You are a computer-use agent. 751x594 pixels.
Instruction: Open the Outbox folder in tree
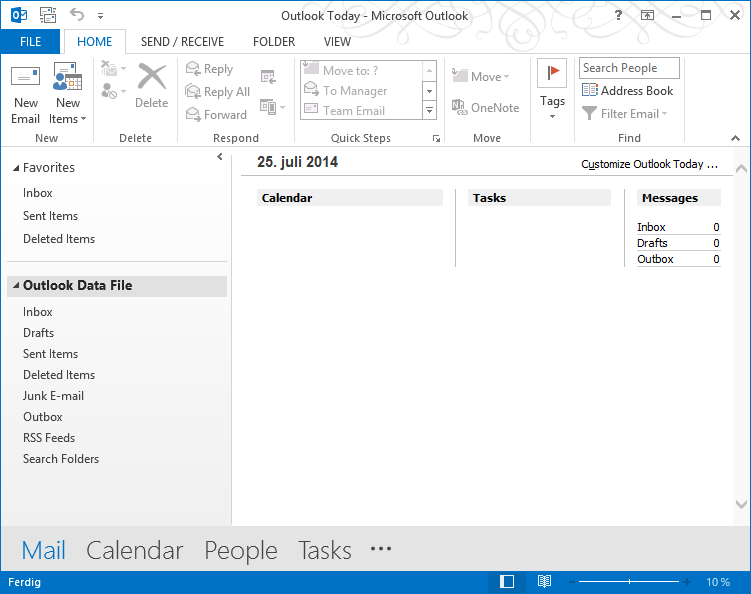pyautogui.click(x=43, y=417)
